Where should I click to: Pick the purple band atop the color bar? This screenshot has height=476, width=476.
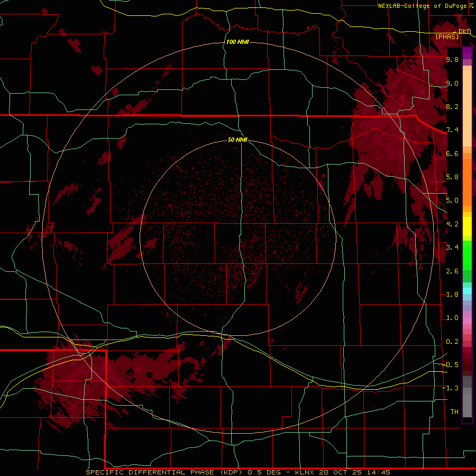467,52
